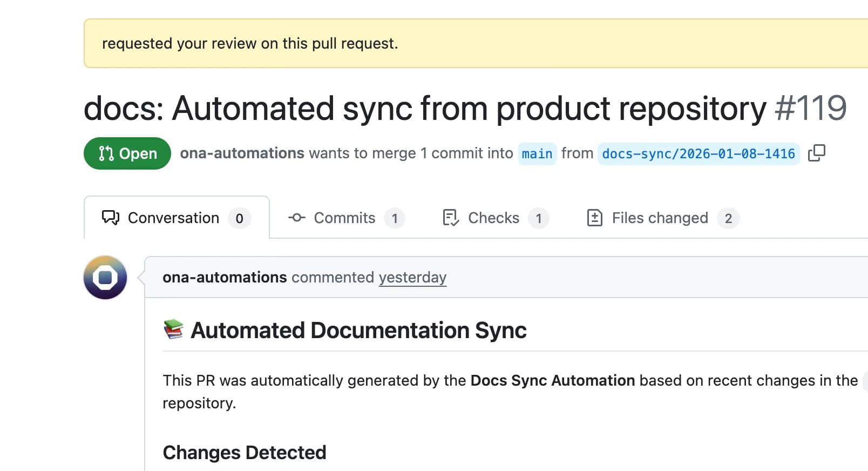Click ona-automations name in comment header
Screen dimensions: 868x471
(225, 277)
